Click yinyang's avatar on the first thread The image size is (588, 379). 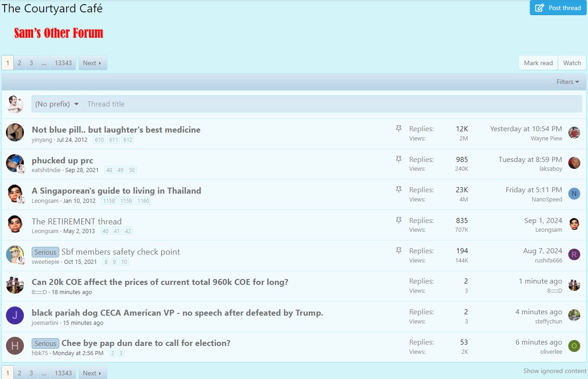click(15, 133)
